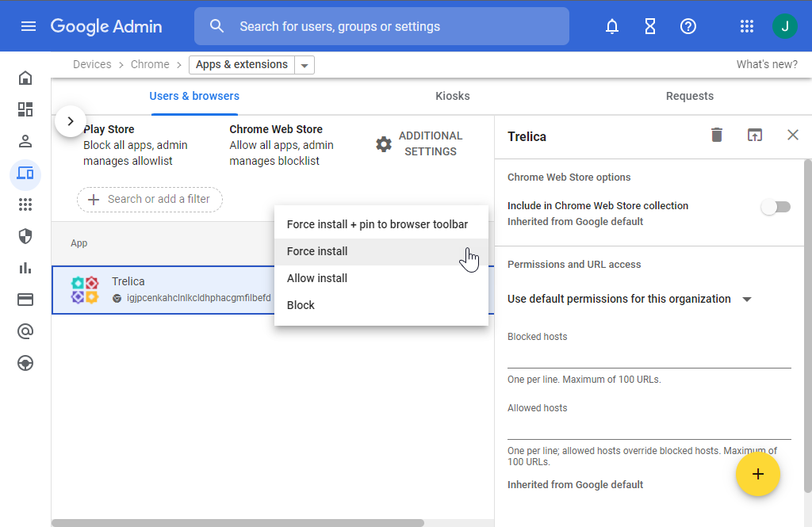
Task: Open the Help question mark icon
Action: (x=688, y=26)
